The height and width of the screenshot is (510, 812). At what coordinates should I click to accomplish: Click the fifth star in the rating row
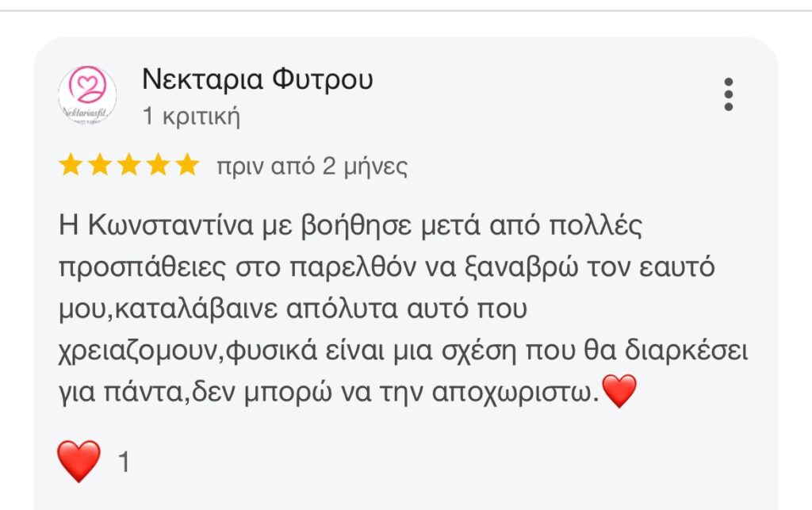click(189, 166)
